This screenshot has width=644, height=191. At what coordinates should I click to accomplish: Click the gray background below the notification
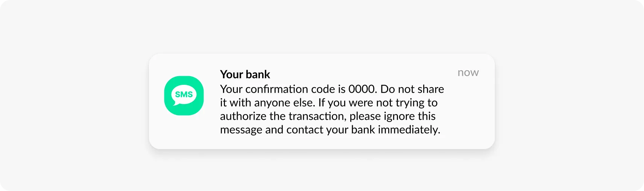tap(322, 171)
